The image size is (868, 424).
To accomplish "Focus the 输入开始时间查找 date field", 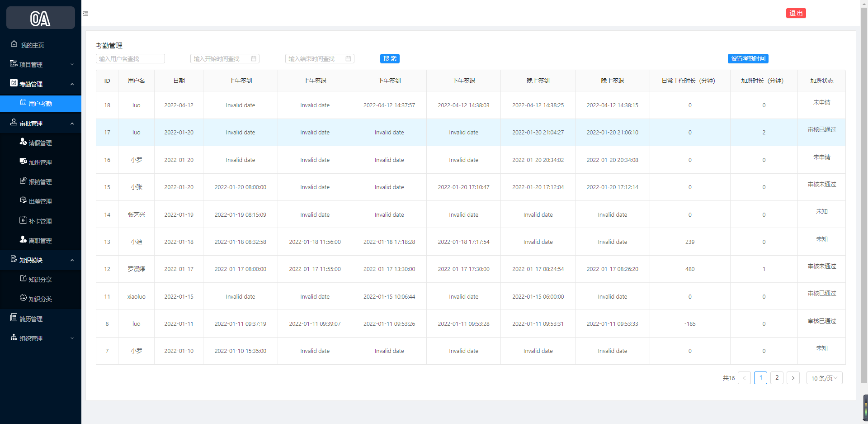I will (x=225, y=59).
